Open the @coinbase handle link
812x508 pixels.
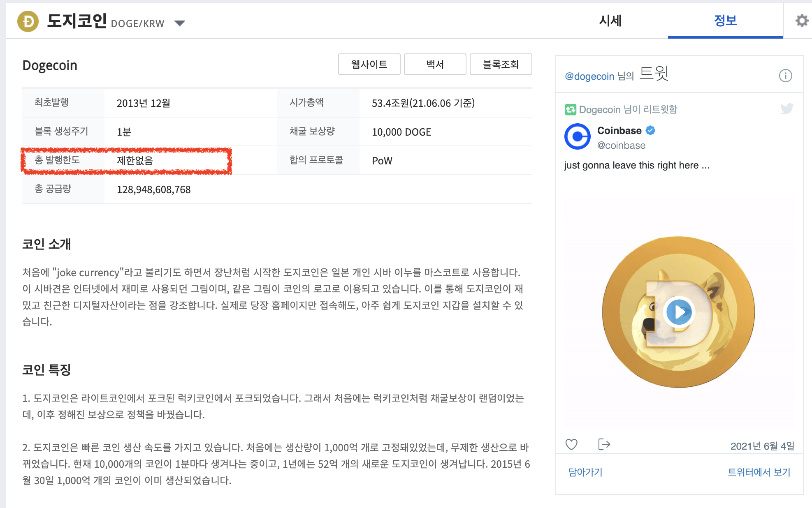coord(621,145)
